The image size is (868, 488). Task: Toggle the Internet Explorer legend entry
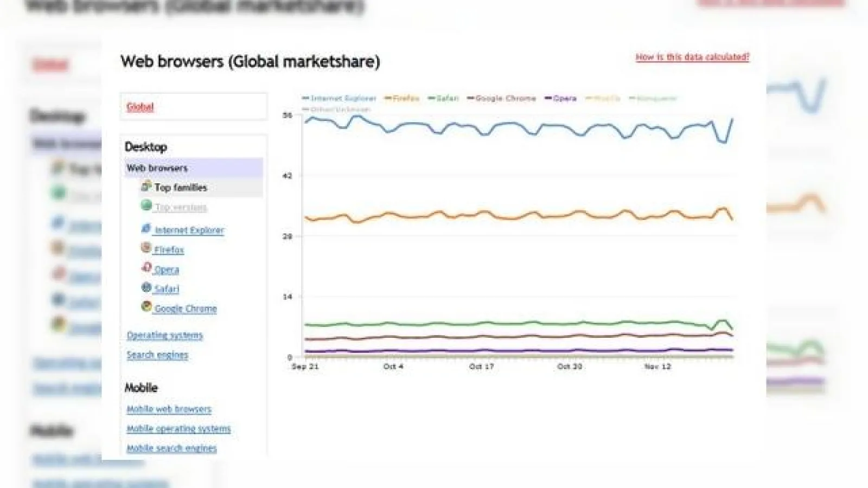click(x=339, y=98)
